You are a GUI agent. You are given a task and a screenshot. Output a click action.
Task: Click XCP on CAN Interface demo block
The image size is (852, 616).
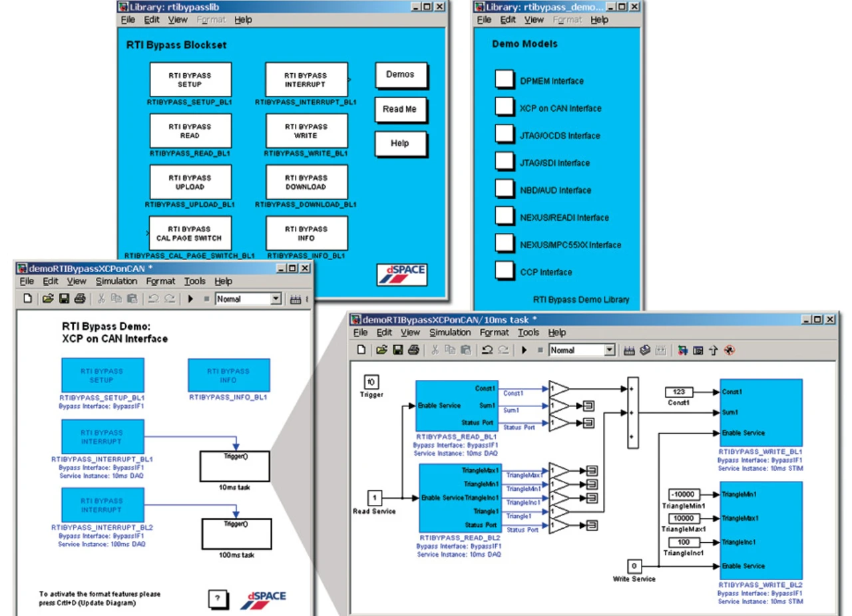505,107
